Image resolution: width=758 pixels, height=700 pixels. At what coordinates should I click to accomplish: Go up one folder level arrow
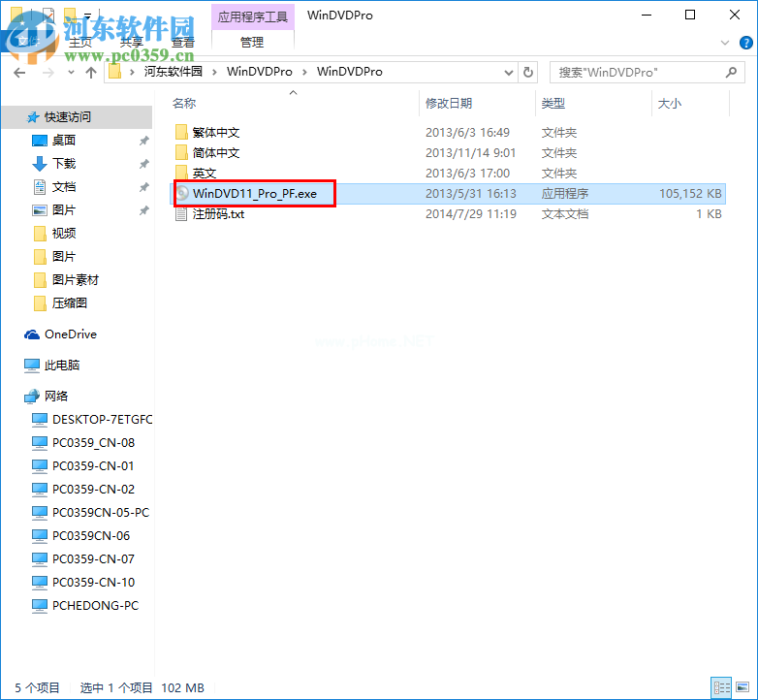90,73
